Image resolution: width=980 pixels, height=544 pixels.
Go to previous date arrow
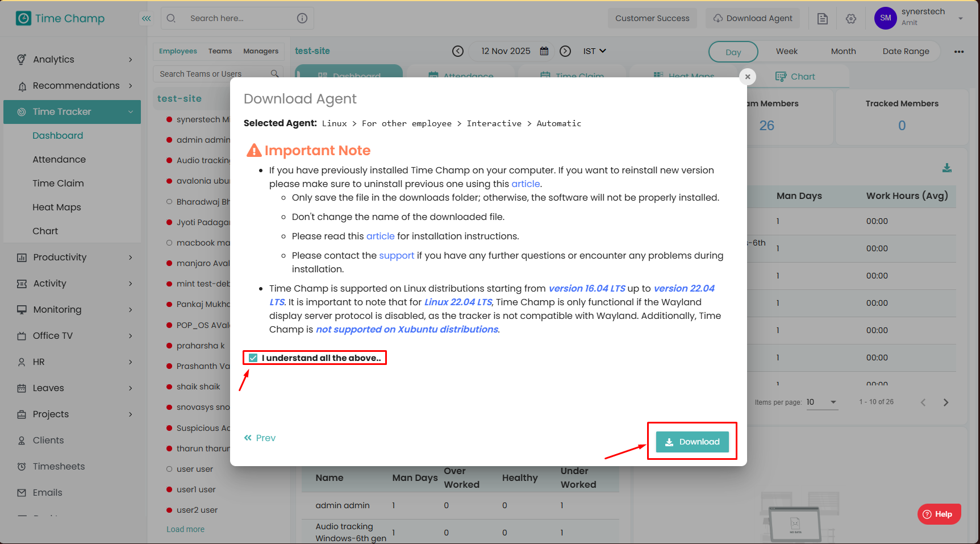458,51
